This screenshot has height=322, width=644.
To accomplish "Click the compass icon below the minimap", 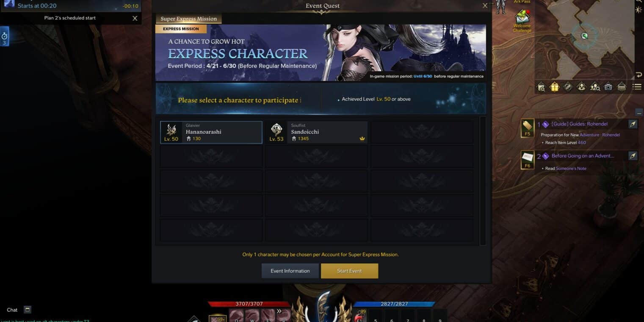I will 568,87.
